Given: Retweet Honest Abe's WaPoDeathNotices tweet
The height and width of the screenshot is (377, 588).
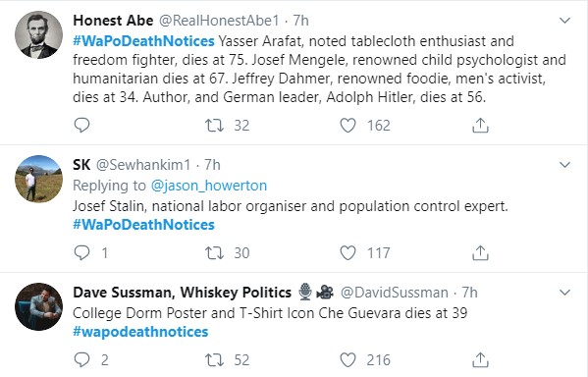Looking at the screenshot, I should tap(215, 126).
